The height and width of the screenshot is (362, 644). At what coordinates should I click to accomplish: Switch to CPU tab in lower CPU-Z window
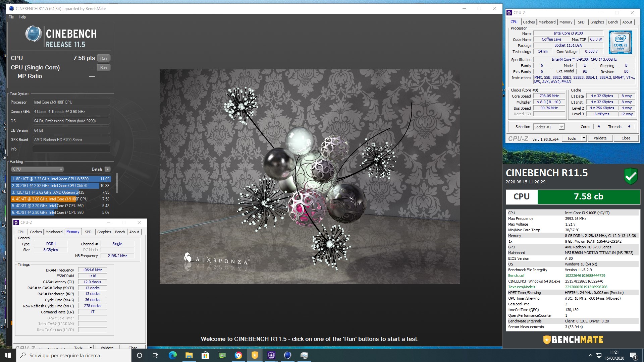21,232
